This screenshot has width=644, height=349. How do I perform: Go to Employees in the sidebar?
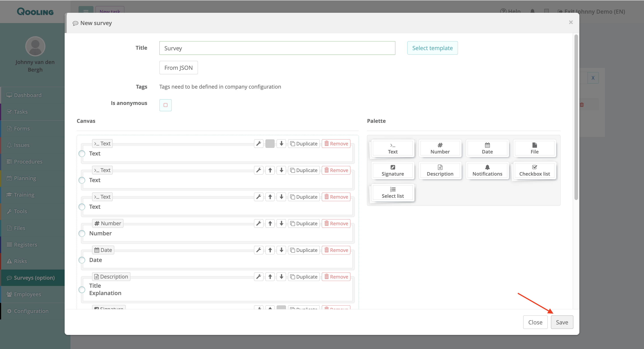[27, 294]
